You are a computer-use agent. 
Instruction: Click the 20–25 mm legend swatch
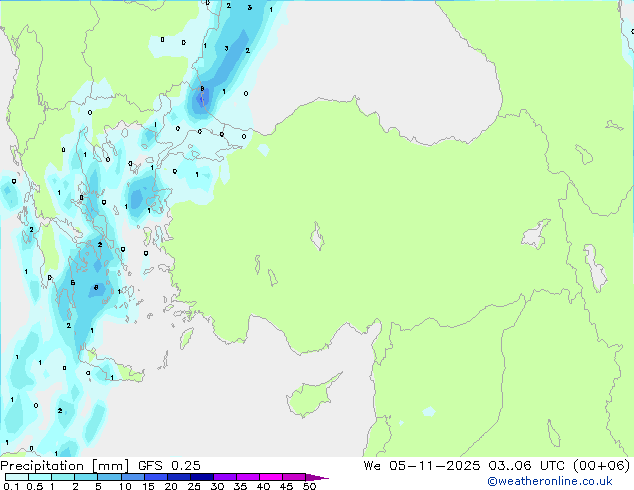coord(178,477)
